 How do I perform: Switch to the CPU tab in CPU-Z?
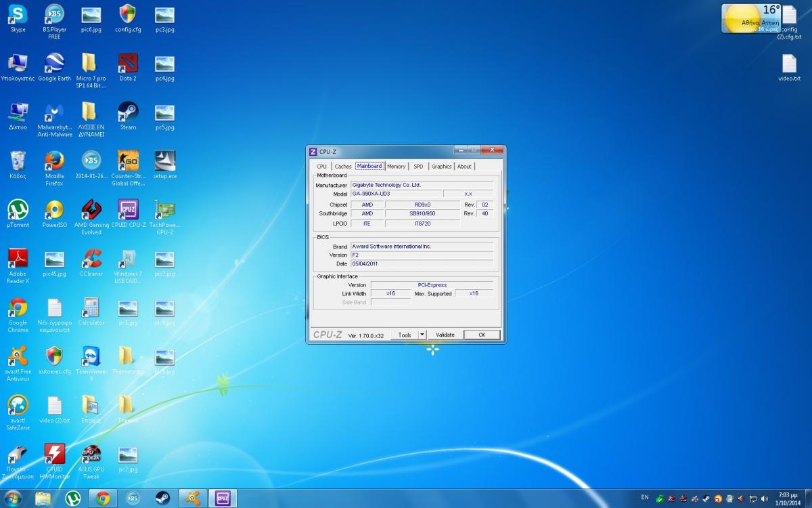coord(321,166)
